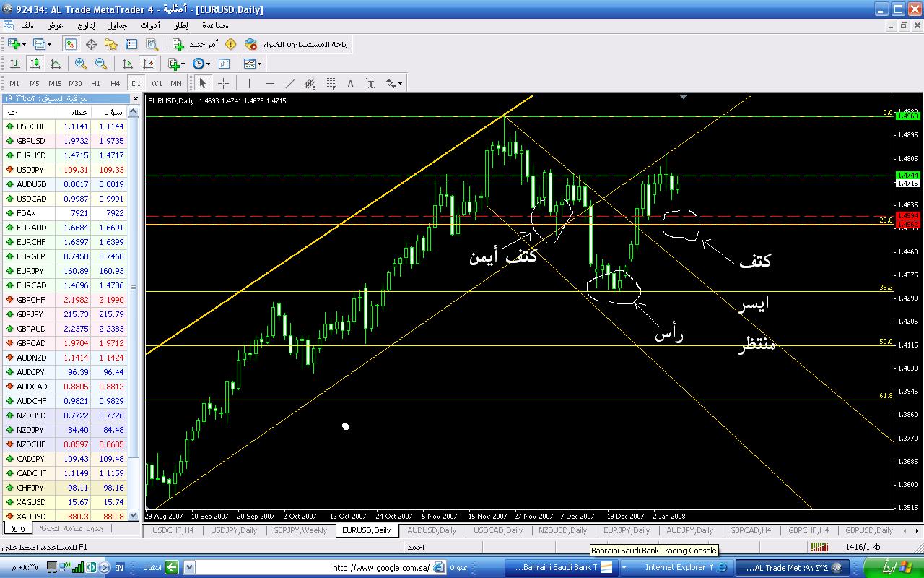Select the Text Label (T) tool

(x=371, y=83)
